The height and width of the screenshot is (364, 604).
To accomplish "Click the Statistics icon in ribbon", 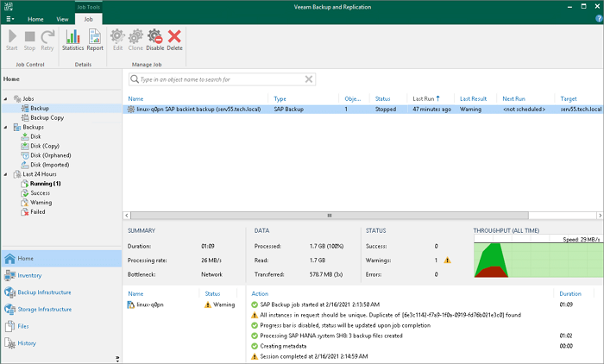I will click(x=72, y=40).
